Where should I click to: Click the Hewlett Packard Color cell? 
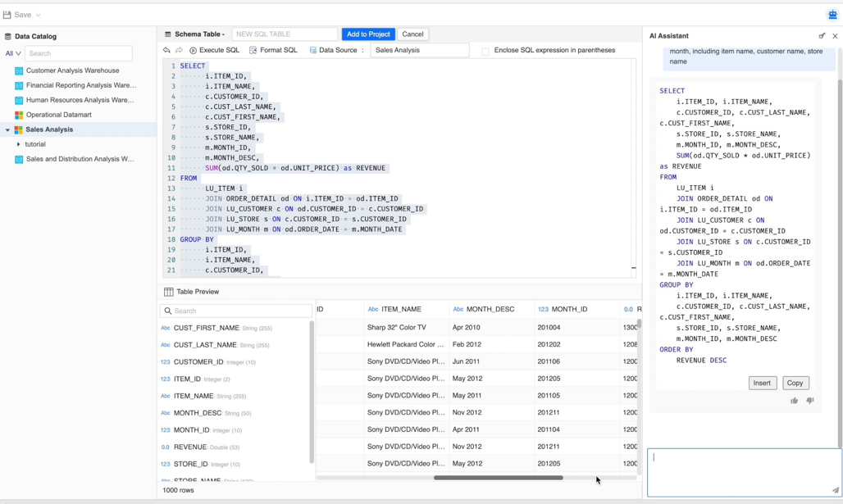point(407,344)
